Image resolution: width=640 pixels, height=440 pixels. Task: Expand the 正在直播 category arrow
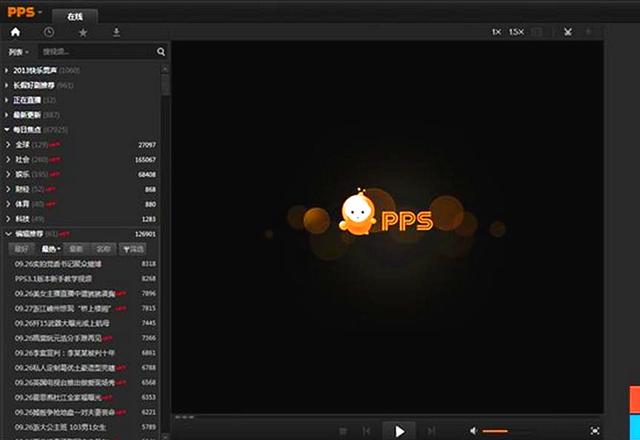click(7, 100)
